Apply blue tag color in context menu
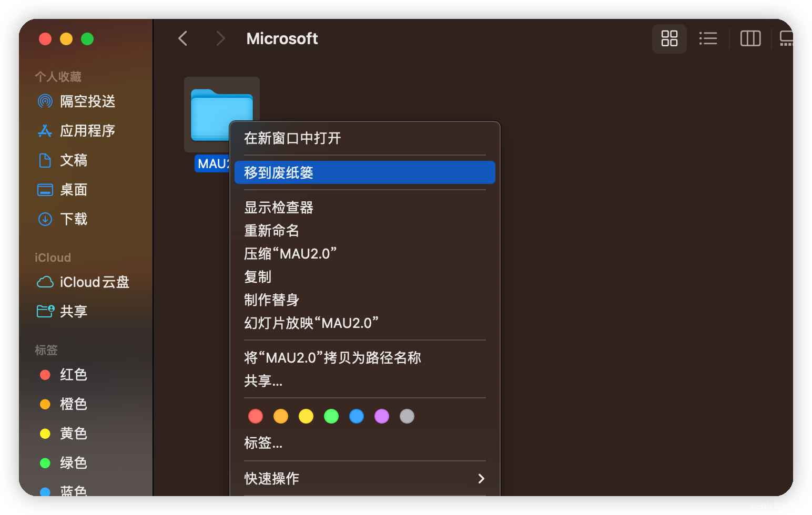 click(357, 416)
